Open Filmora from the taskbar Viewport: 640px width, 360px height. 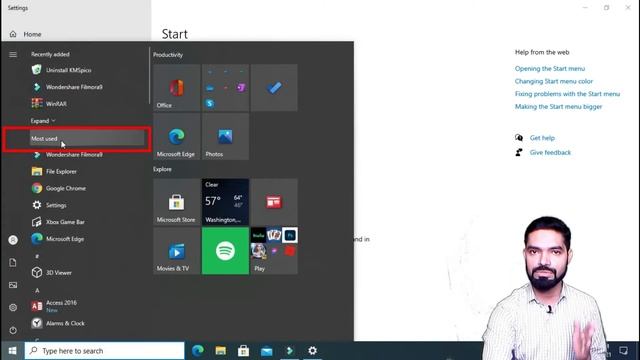(289, 351)
